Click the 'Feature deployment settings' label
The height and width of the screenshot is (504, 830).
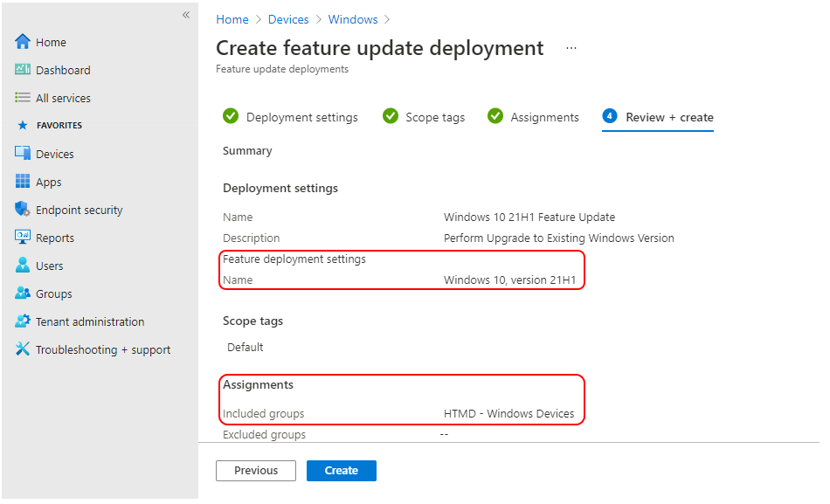point(294,259)
